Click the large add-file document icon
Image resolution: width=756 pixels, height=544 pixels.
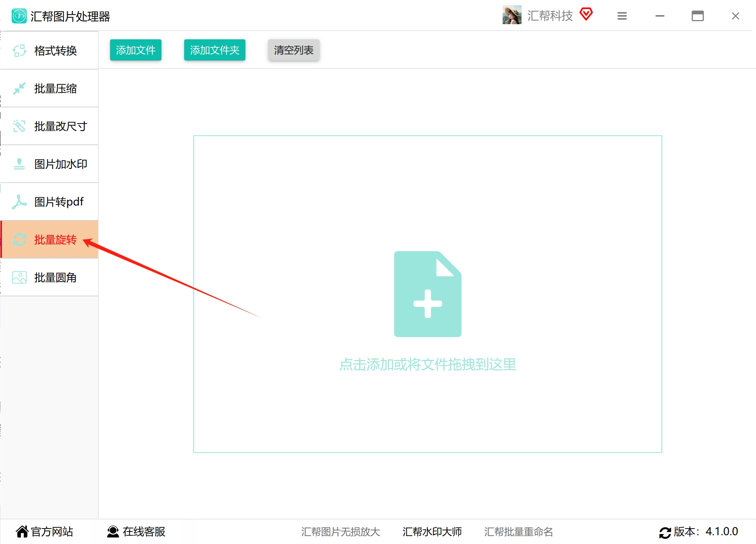[x=427, y=294]
